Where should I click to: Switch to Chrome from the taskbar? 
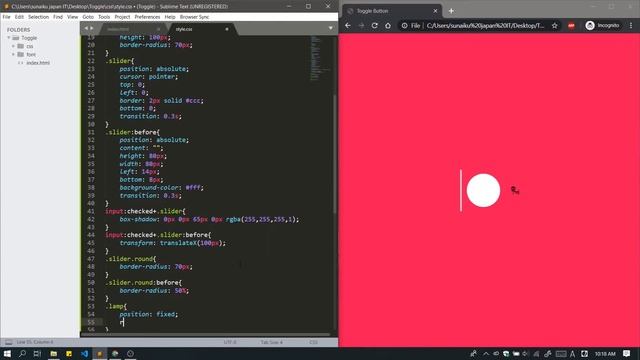115,353
